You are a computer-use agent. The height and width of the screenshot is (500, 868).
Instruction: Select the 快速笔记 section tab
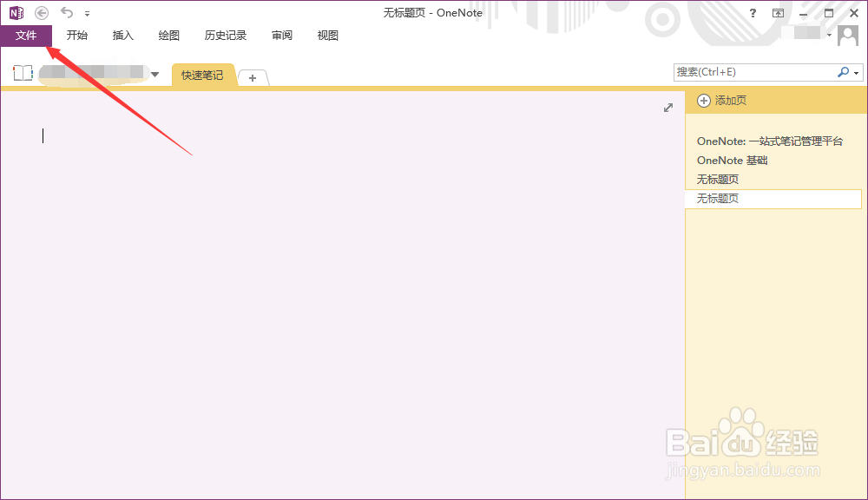[202, 76]
